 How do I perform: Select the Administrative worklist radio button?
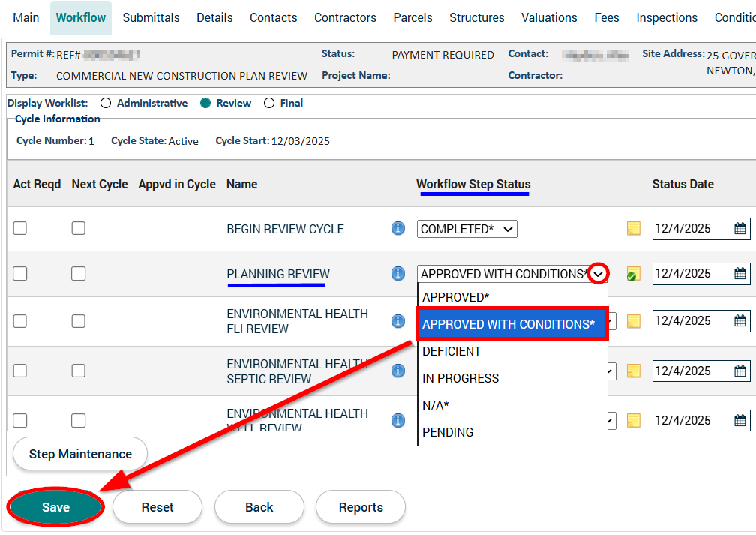106,104
